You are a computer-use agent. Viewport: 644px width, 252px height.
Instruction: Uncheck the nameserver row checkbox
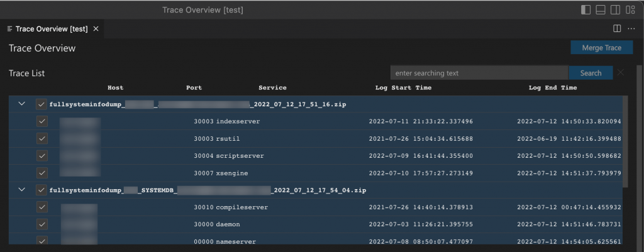42,241
